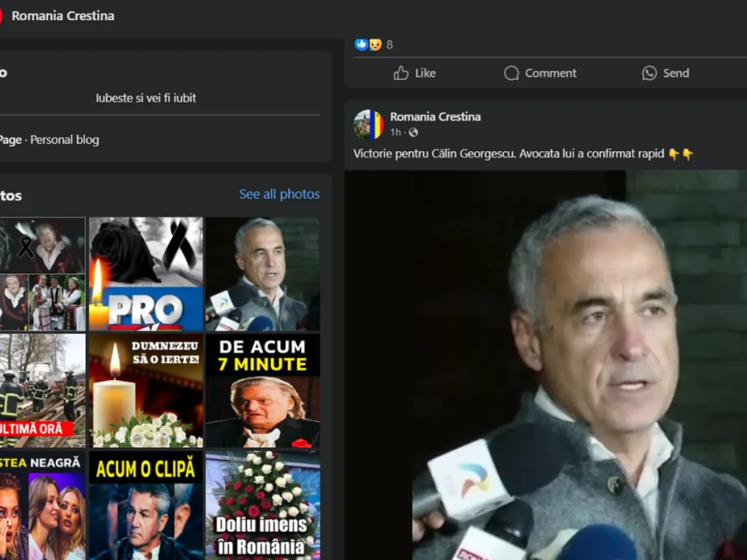Open the ULTIMĂ ORĂ firefighters thumbnail
This screenshot has height=560, width=747.
coord(42,390)
